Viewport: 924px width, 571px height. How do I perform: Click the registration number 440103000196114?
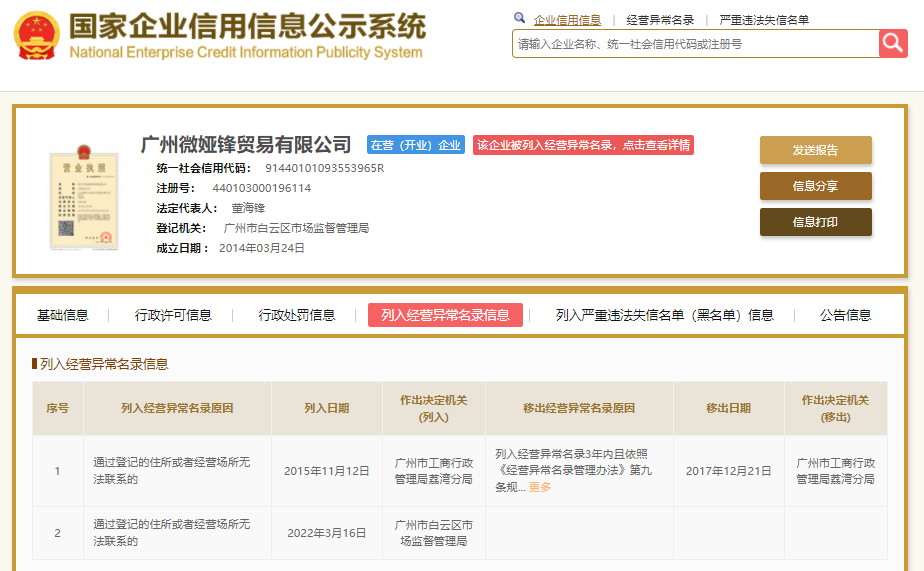tap(262, 189)
